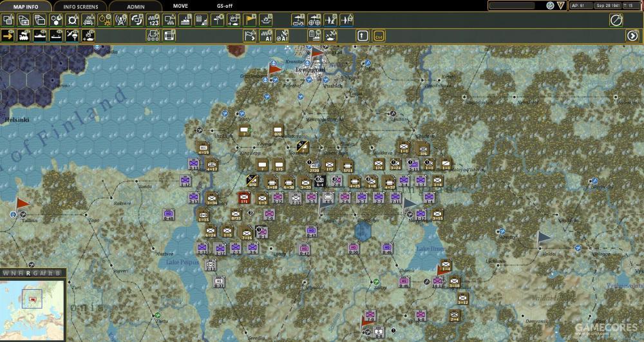Image resolution: width=644 pixels, height=342 pixels.
Task: Toggle the clock with explosion button
Action: tap(104, 20)
